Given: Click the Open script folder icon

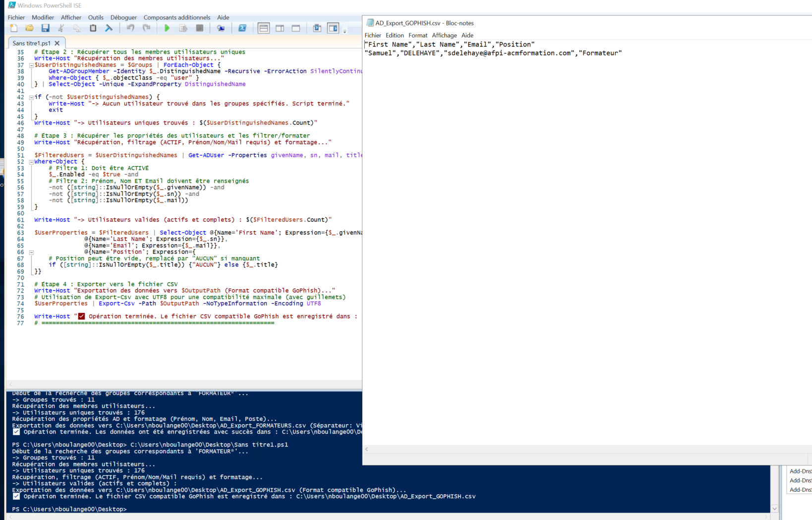Looking at the screenshot, I should [x=29, y=28].
